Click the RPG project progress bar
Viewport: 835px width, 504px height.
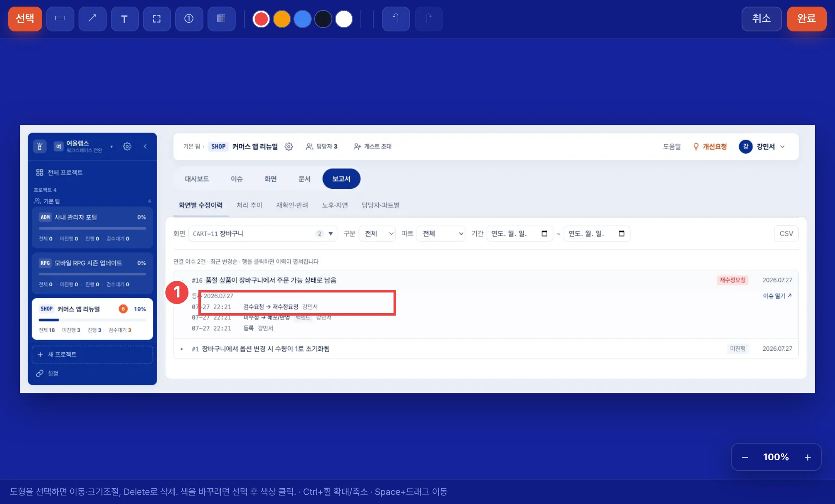[92, 274]
